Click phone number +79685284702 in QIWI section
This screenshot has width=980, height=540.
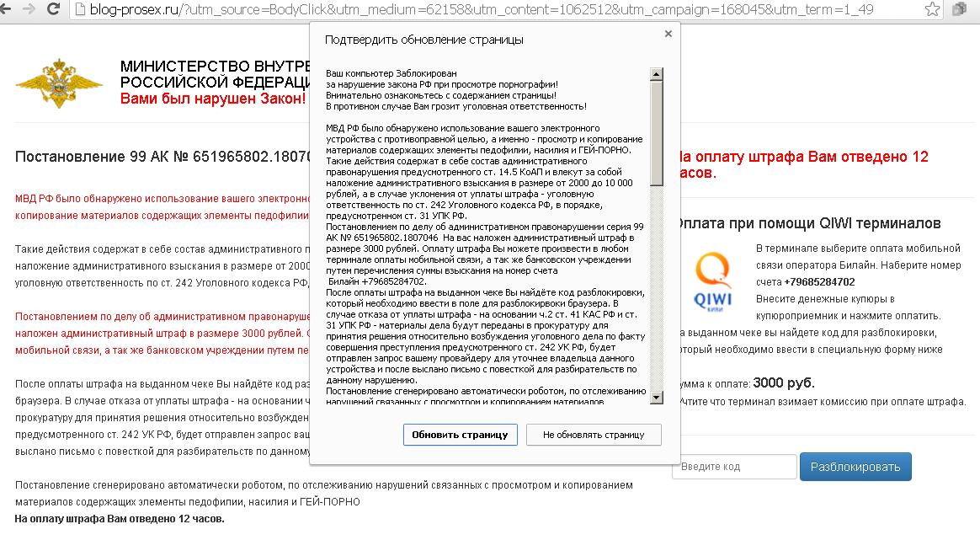coord(819,282)
